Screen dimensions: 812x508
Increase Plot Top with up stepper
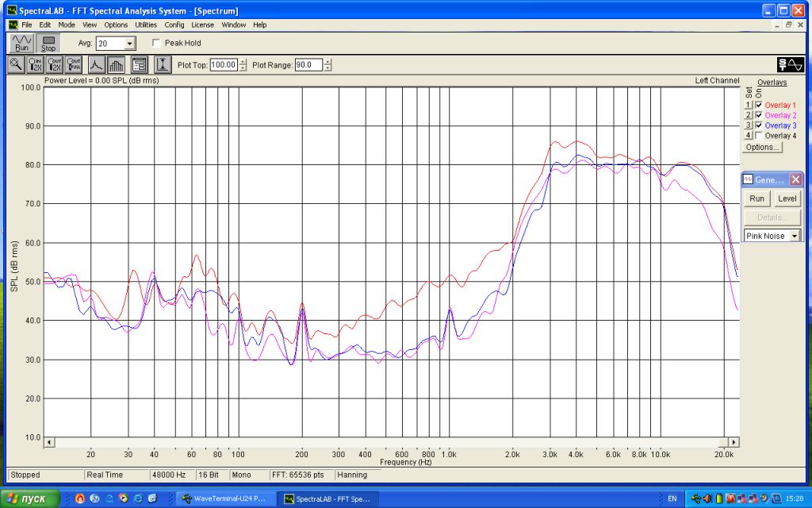(243, 62)
